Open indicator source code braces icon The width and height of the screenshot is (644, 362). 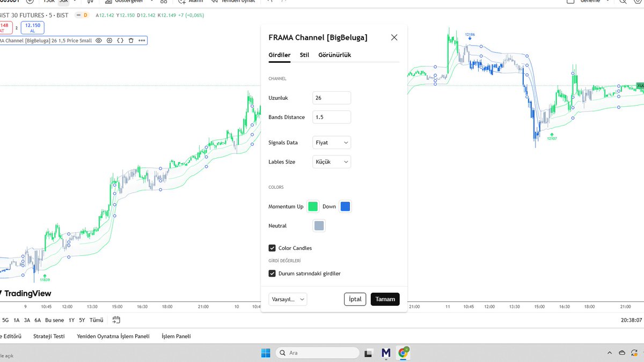tap(120, 40)
